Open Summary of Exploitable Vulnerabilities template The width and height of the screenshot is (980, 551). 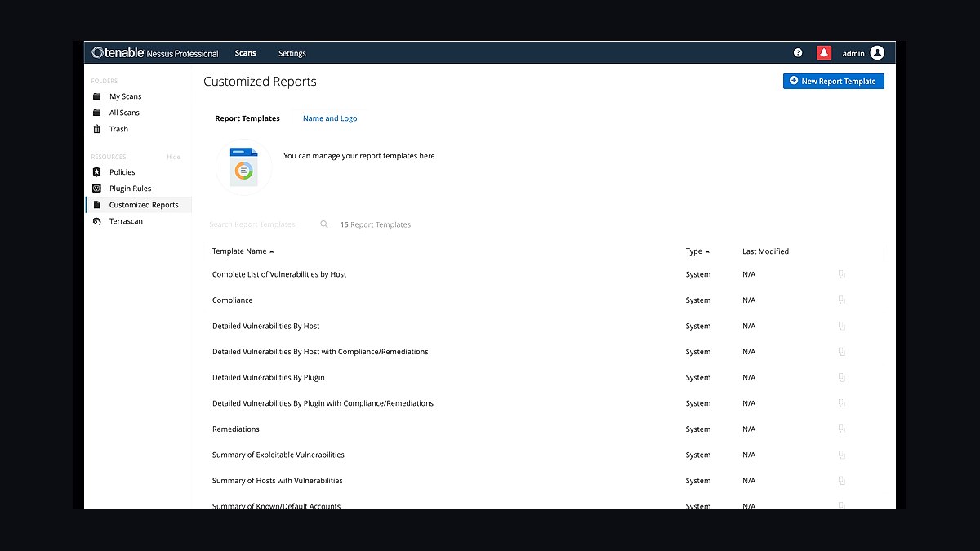[278, 455]
